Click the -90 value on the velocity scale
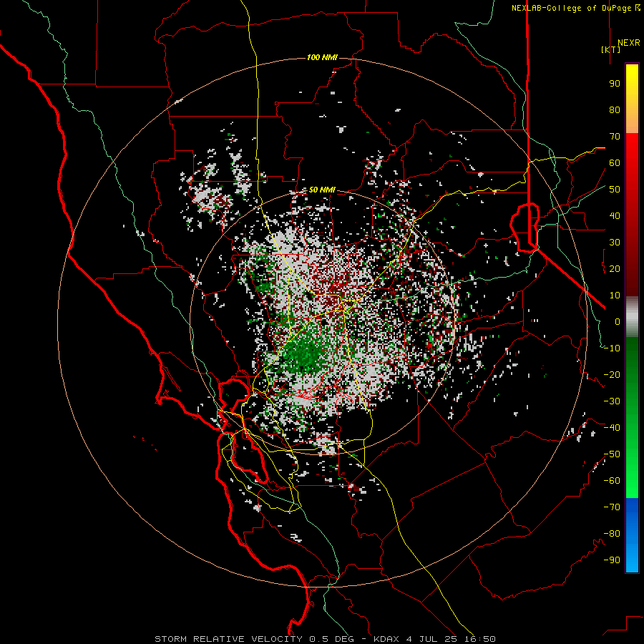Screen dimensions: 644x644 pos(612,560)
